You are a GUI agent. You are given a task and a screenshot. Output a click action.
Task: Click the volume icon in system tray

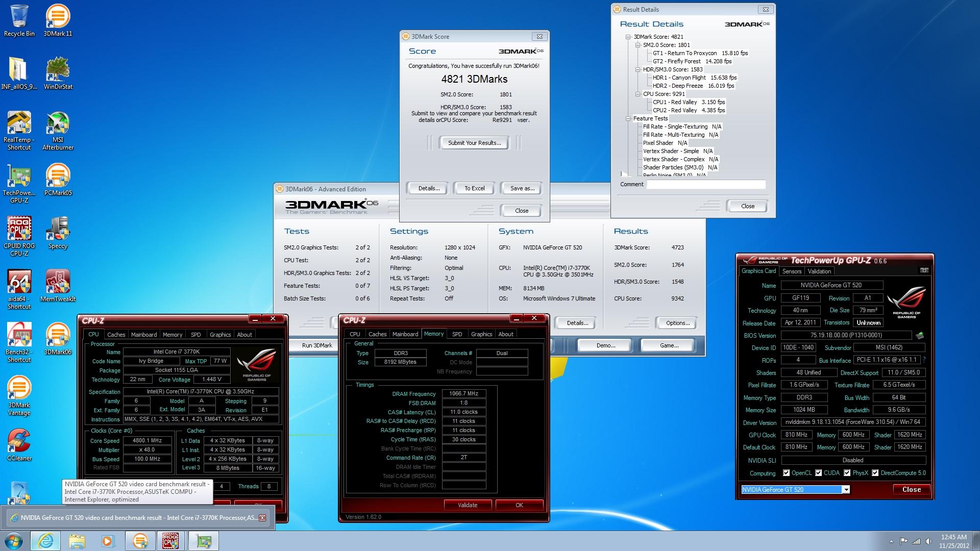(928, 541)
